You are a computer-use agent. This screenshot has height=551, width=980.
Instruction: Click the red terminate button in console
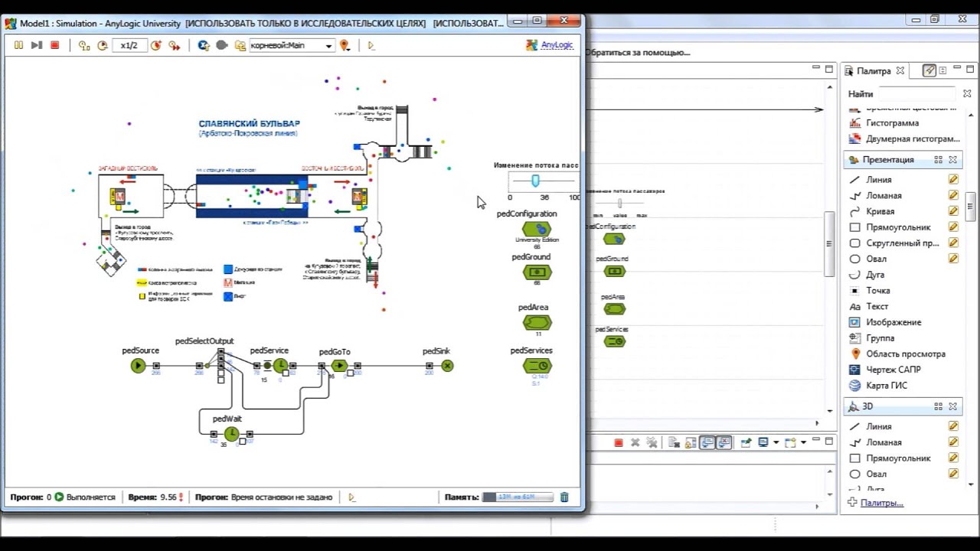click(619, 442)
